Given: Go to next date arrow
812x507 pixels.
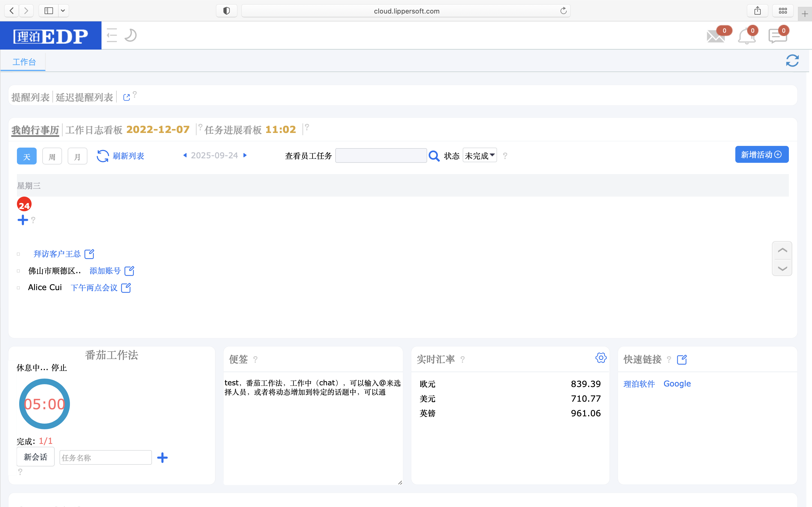Looking at the screenshot, I should pyautogui.click(x=245, y=155).
